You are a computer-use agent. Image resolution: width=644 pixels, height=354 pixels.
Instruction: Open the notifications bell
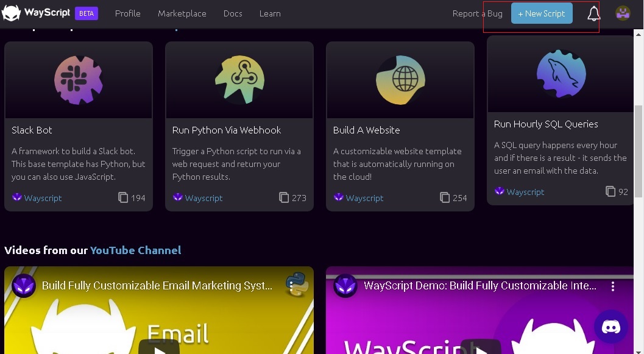(x=593, y=13)
